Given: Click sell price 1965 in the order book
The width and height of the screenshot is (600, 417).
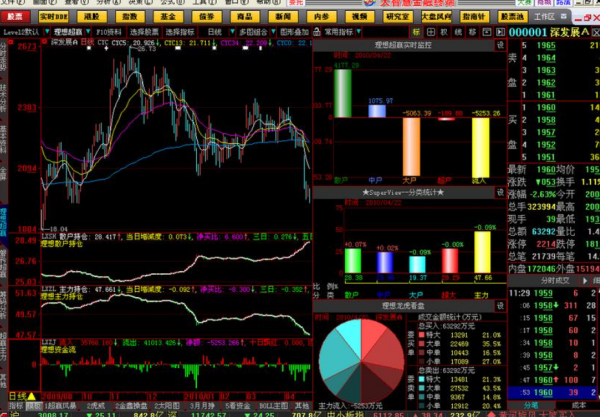Looking at the screenshot, I should pos(546,46).
